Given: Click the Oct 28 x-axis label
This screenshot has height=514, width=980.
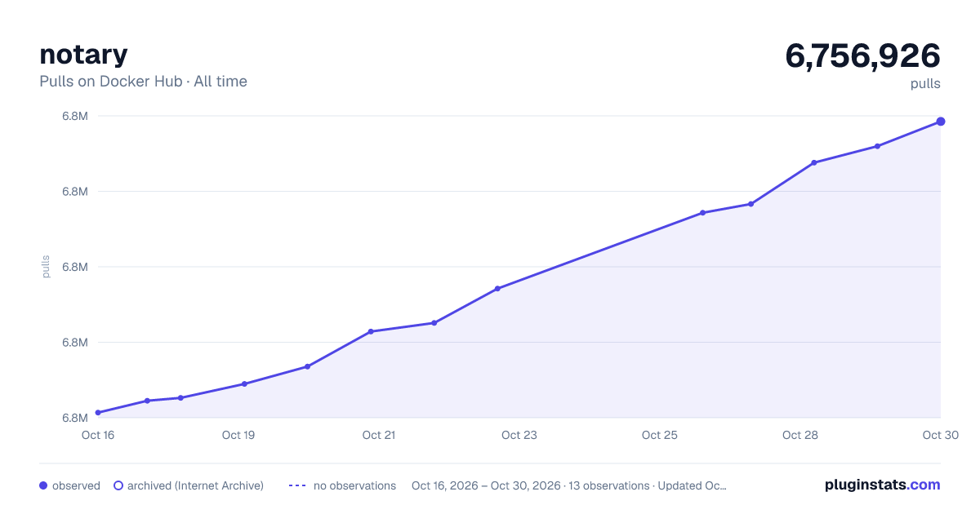Looking at the screenshot, I should pos(800,435).
